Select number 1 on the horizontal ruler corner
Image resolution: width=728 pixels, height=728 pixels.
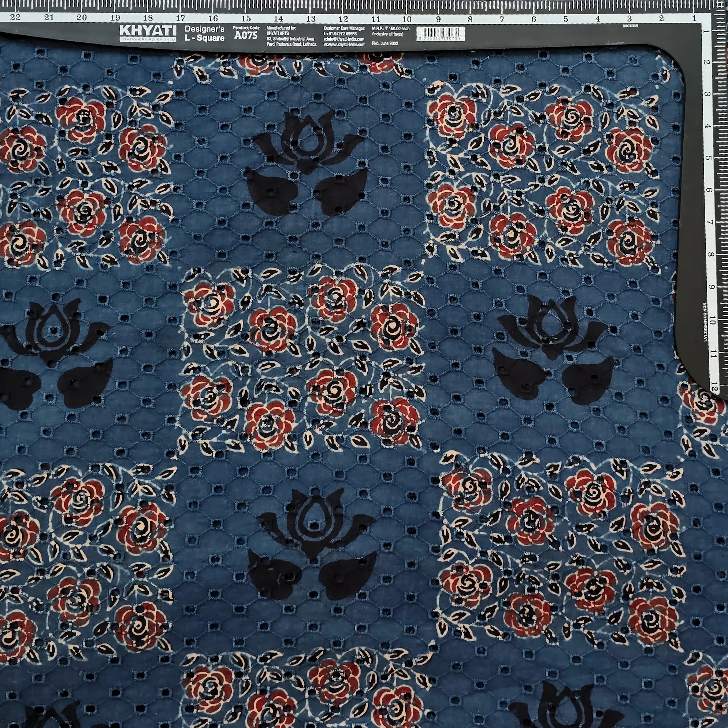(x=694, y=18)
